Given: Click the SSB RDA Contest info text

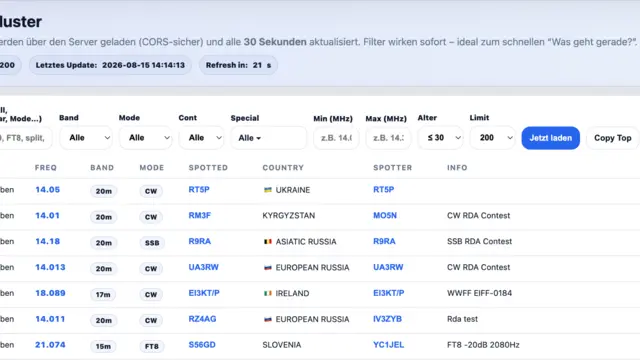Looking at the screenshot, I should 479,241.
